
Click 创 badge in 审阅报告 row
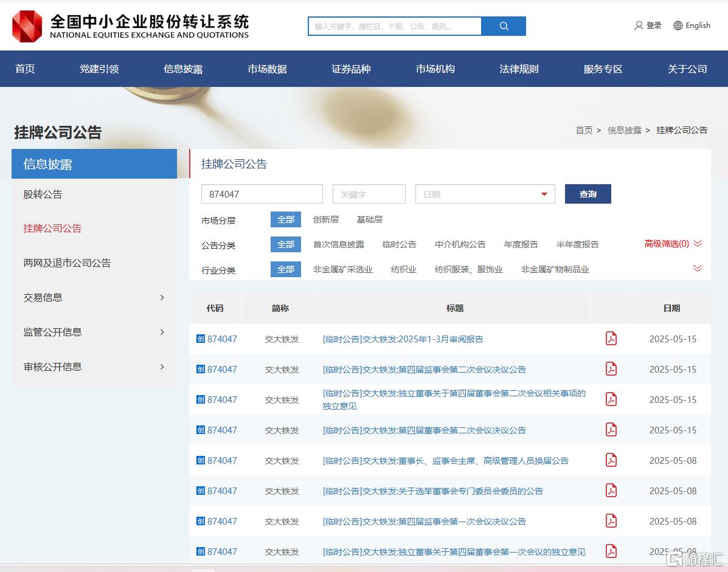click(x=201, y=339)
